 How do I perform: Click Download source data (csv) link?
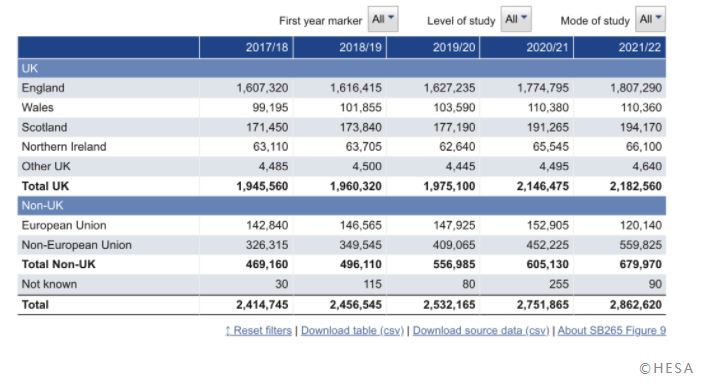pos(481,331)
